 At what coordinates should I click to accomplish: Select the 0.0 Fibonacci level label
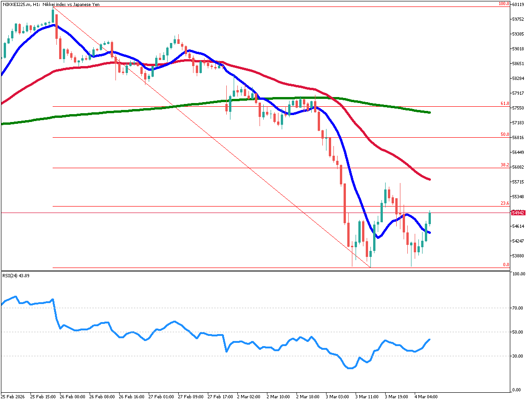[x=506, y=265]
